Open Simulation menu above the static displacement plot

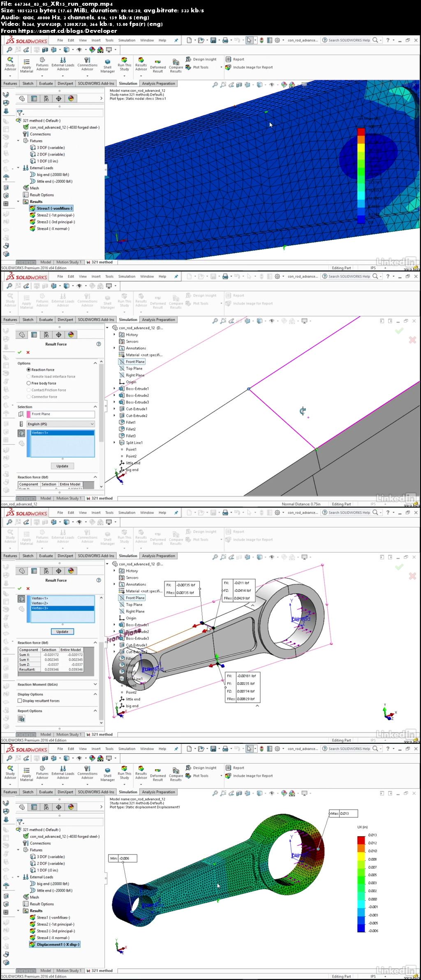(x=127, y=749)
